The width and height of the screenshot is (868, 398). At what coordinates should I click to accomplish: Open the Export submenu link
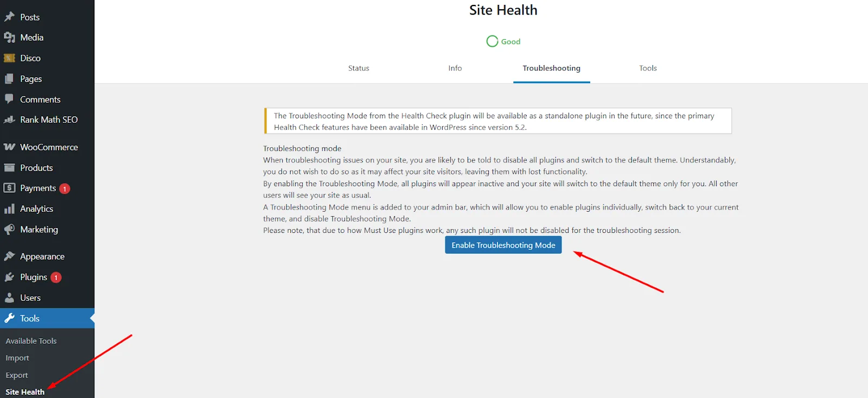click(17, 375)
